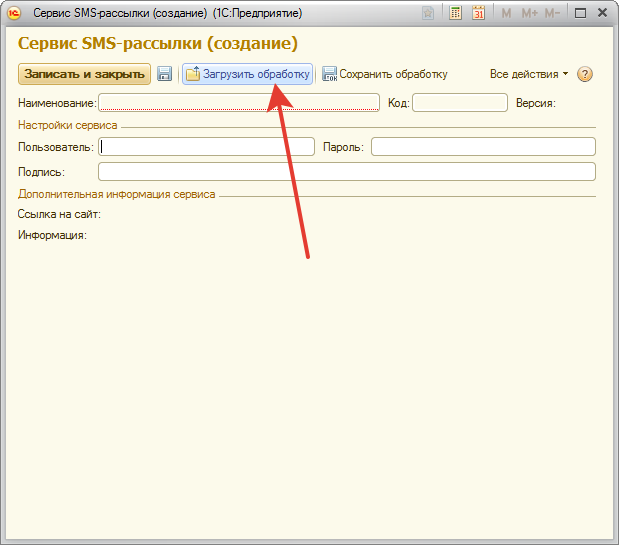This screenshot has height=545, width=619.
Task: Click into the Код input field
Action: pyautogui.click(x=460, y=102)
